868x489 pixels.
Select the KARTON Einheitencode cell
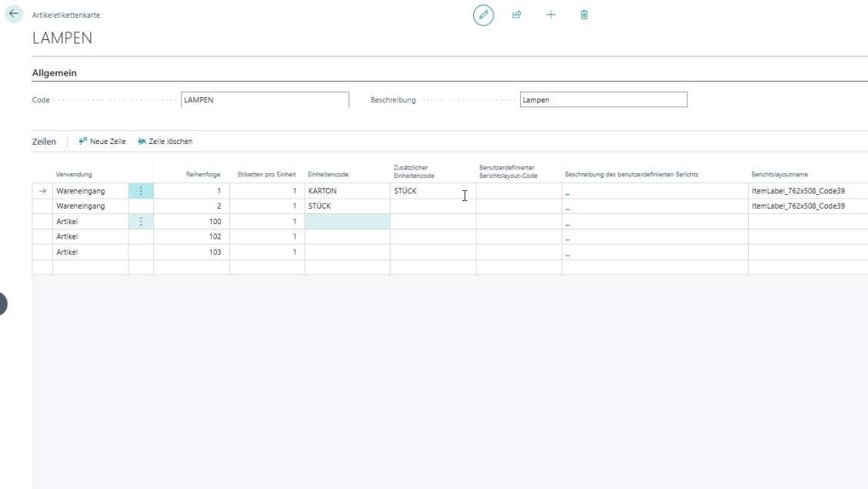pyautogui.click(x=347, y=191)
